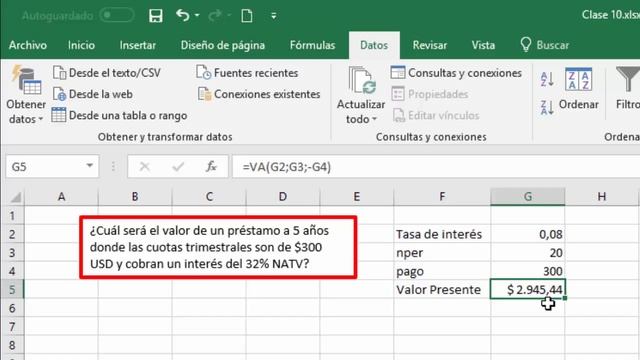Screen dimensions: 640x360
Task: Click the Insert Function fx icon
Action: pyautogui.click(x=211, y=167)
